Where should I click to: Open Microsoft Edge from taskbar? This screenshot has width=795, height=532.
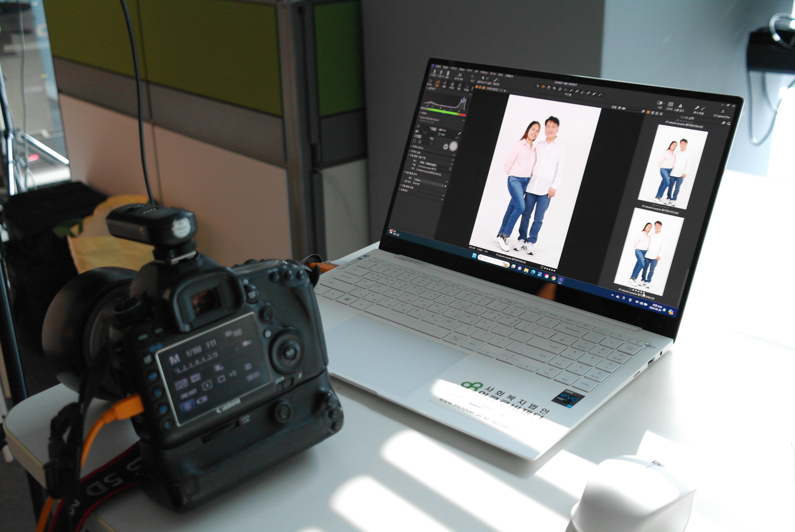[533, 272]
